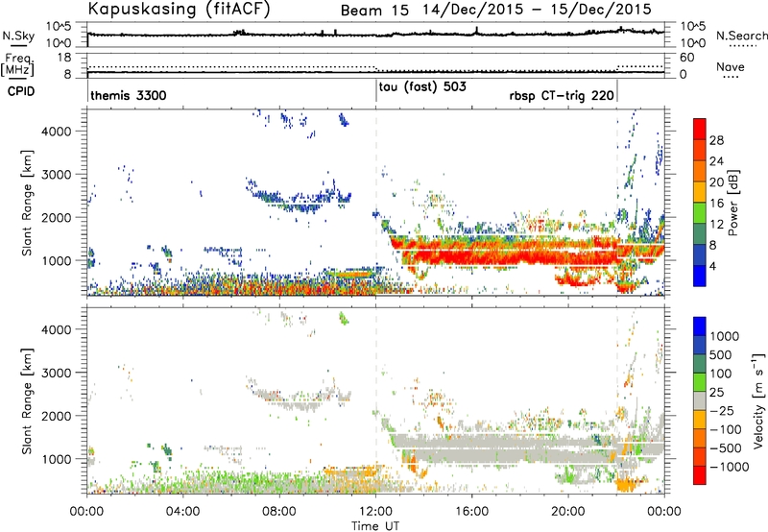Select the "rbsp CT-trig 220" CPID entry
Image resolution: width=768 pixels, height=532 pixels.
(562, 95)
